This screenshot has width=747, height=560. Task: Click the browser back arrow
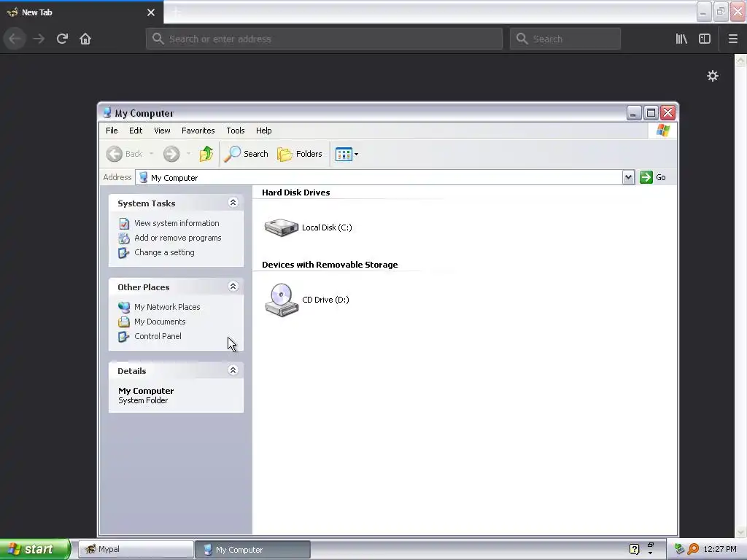coord(15,39)
